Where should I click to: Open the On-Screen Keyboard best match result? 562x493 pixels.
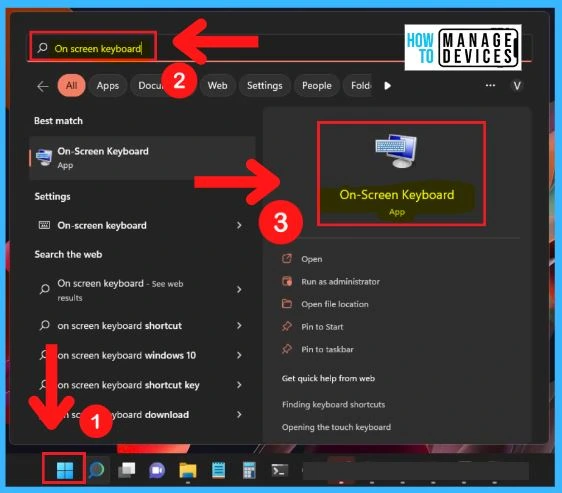click(142, 158)
